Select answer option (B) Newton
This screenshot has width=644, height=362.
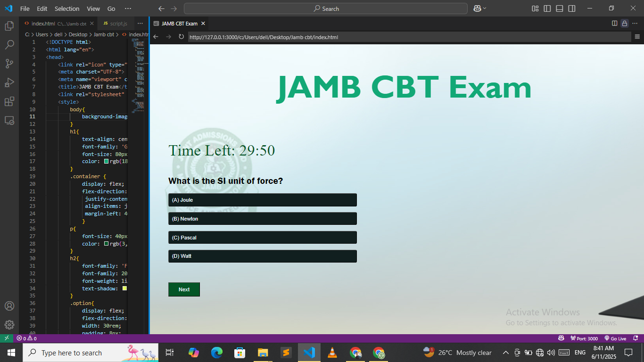pos(263,219)
